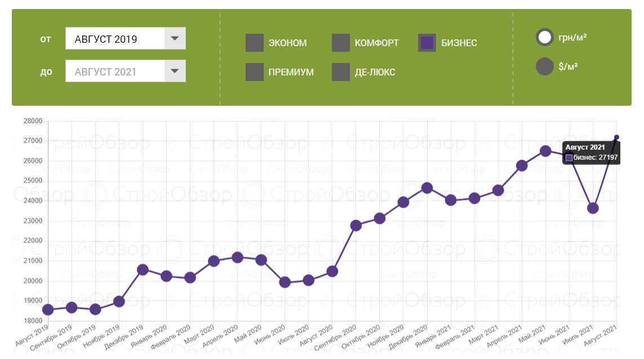Select the Май 2021 chart point

point(545,151)
